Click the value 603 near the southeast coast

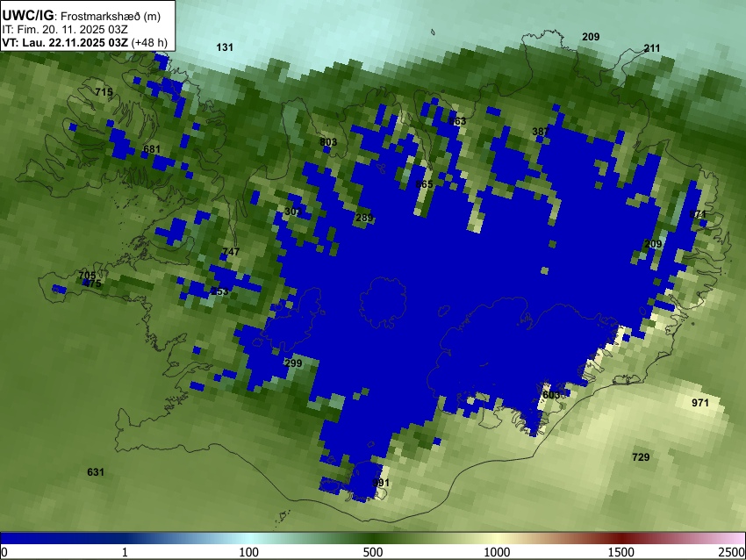point(551,395)
